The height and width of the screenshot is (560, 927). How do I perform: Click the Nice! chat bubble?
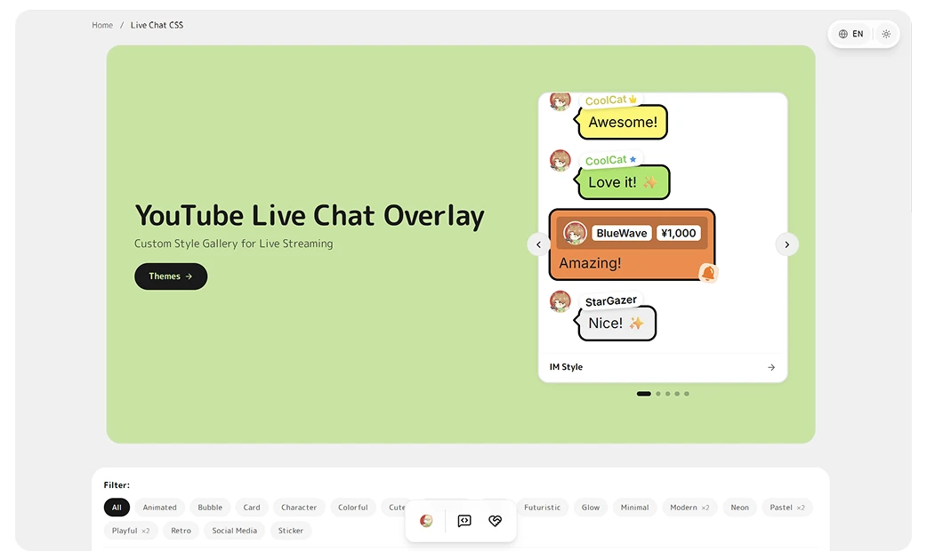[617, 324]
